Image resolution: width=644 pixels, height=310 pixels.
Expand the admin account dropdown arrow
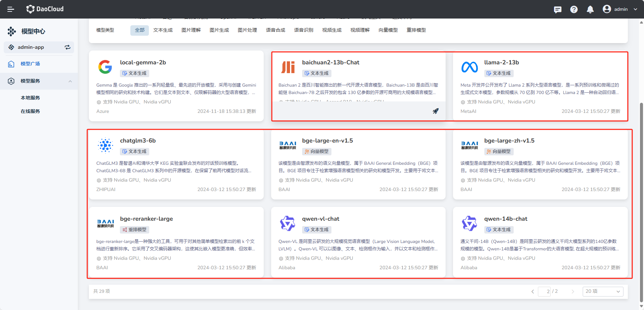(x=636, y=9)
